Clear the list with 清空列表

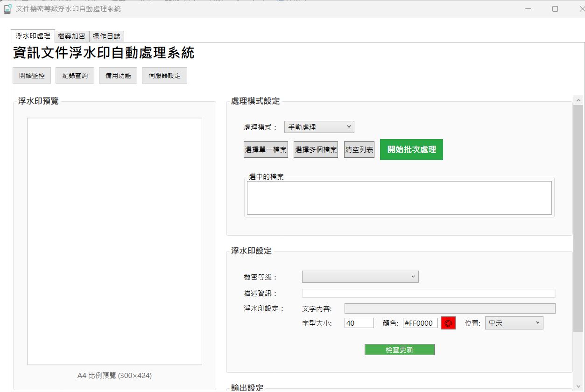click(359, 150)
